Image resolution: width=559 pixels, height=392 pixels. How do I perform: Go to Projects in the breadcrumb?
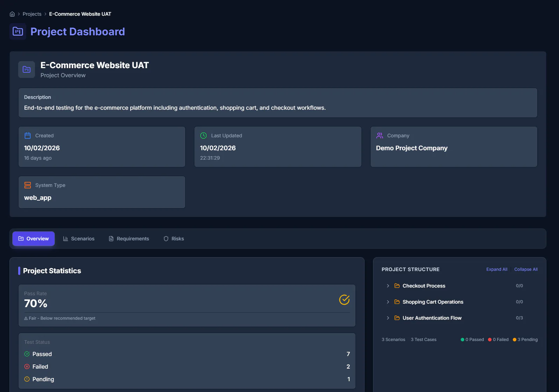point(32,14)
